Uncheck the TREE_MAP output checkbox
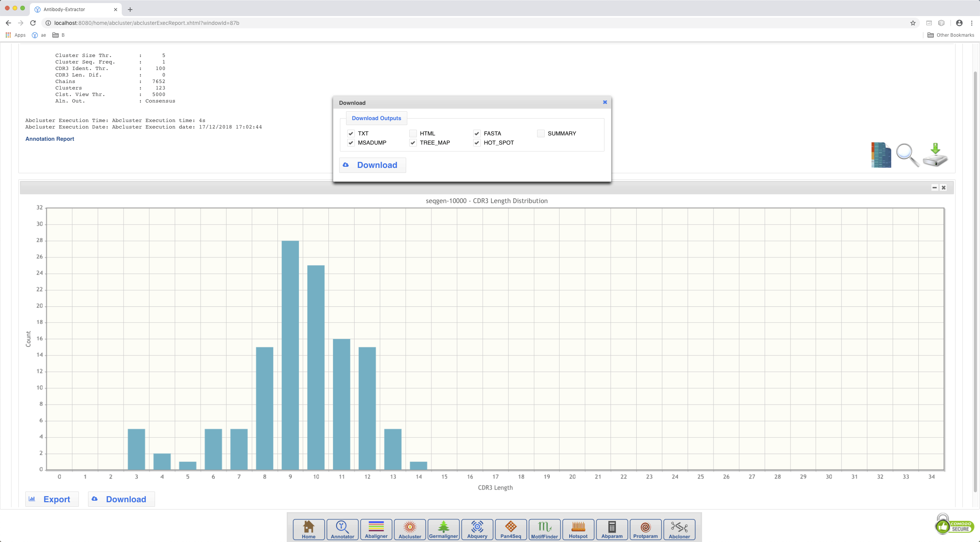 click(x=413, y=143)
